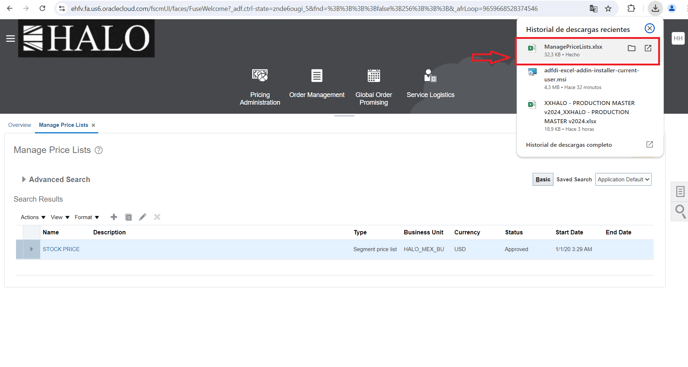The image size is (688, 367).
Task: Open adfdi-excel-addin-installer download entry
Action: click(x=588, y=78)
